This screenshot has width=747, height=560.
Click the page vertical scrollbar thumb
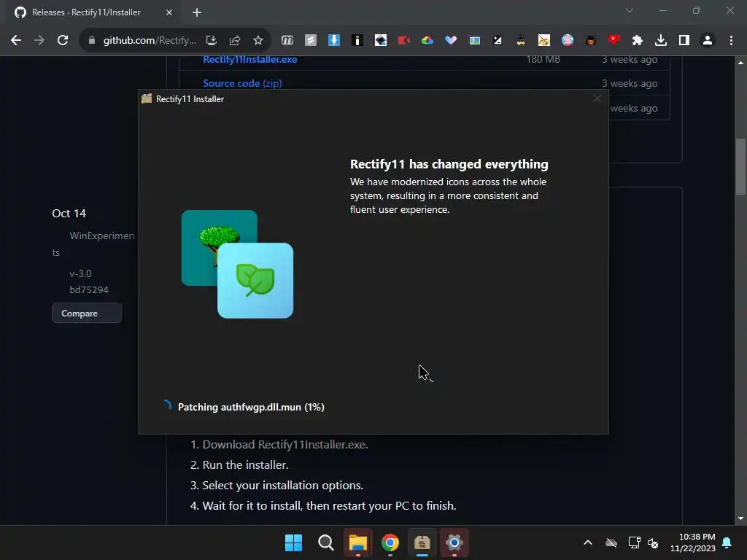click(x=740, y=167)
